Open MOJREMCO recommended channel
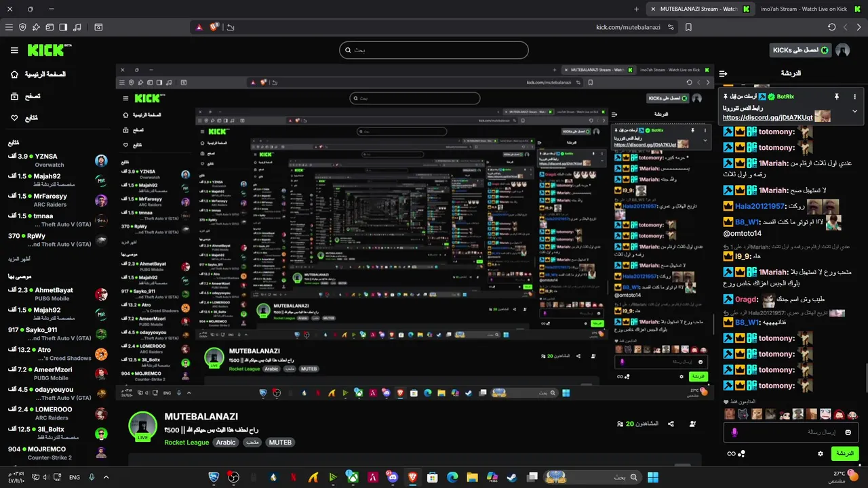Image resolution: width=868 pixels, height=488 pixels. [x=58, y=453]
